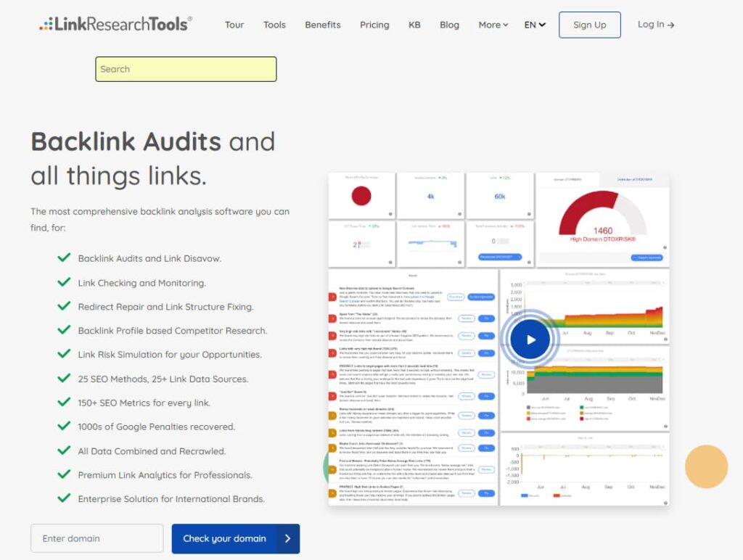The image size is (743, 560).
Task: Click the 60k metric tile in the dashboard
Action: 500,196
